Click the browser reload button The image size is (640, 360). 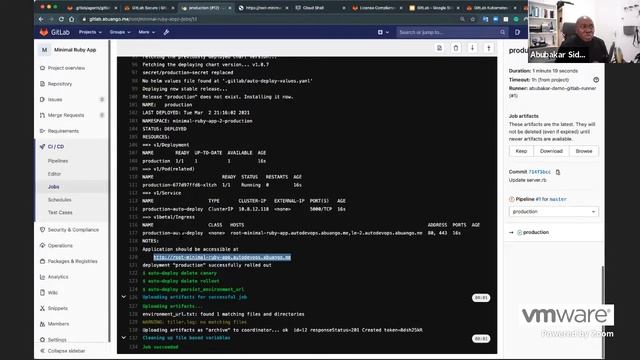[x=61, y=19]
